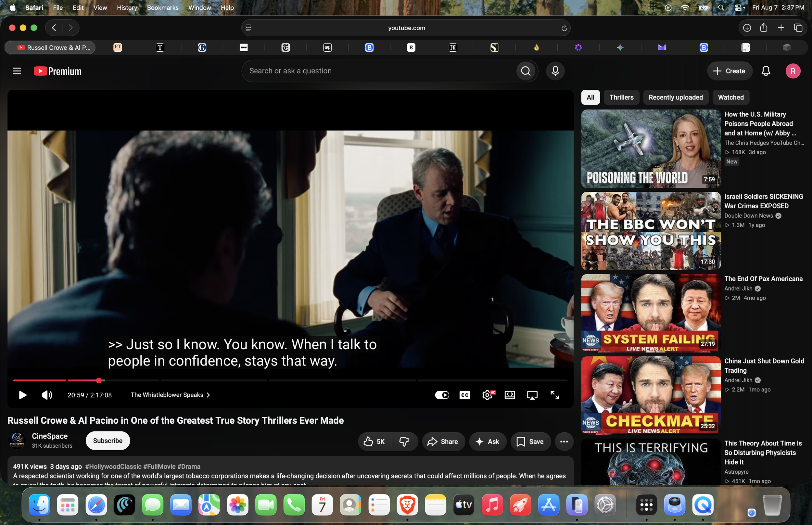Viewport: 812px width, 525px height.
Task: Open more actions ellipsis under video
Action: coord(564,442)
